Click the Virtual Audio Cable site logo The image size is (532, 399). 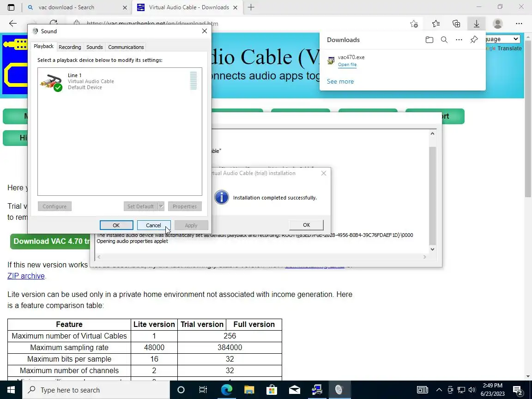15,65
